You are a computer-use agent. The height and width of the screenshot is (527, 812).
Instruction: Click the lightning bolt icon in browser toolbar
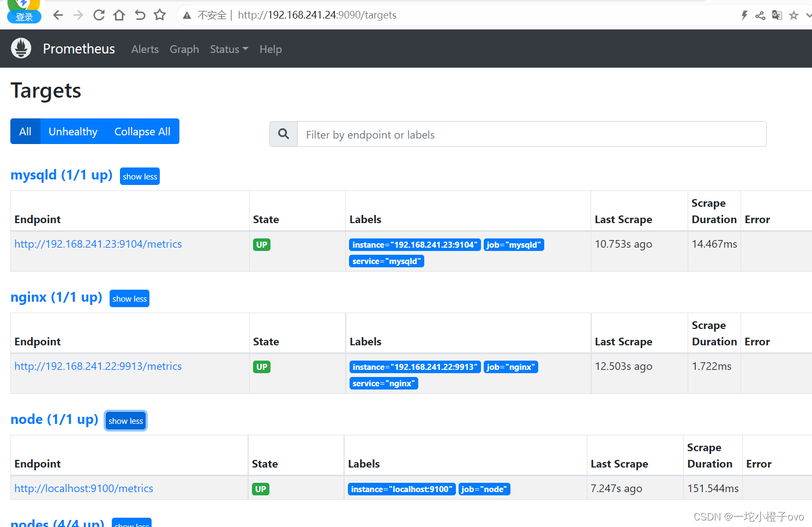pos(744,15)
